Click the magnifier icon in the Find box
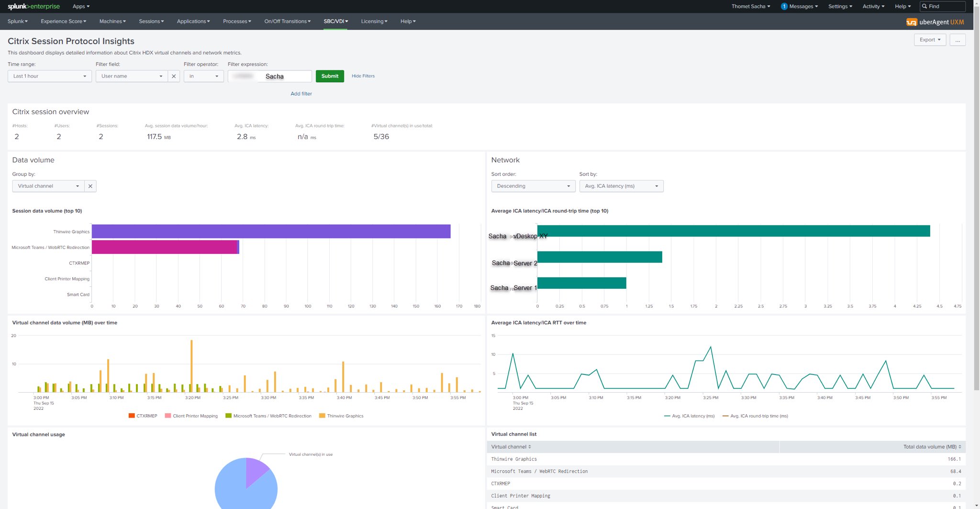 [x=925, y=6]
